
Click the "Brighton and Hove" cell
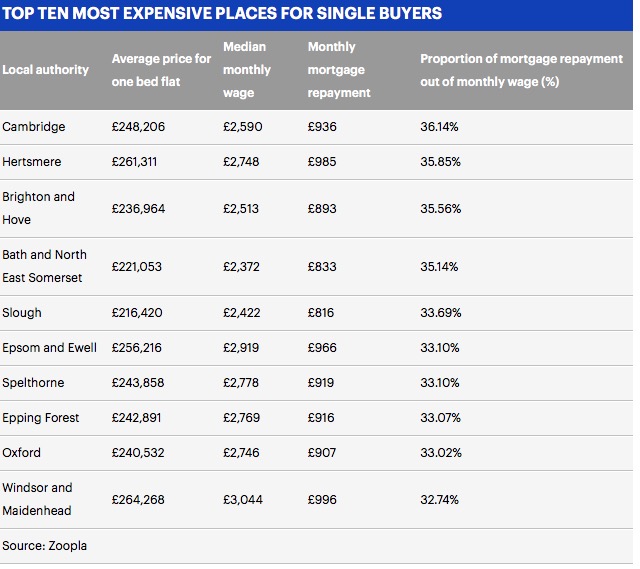tap(39, 208)
